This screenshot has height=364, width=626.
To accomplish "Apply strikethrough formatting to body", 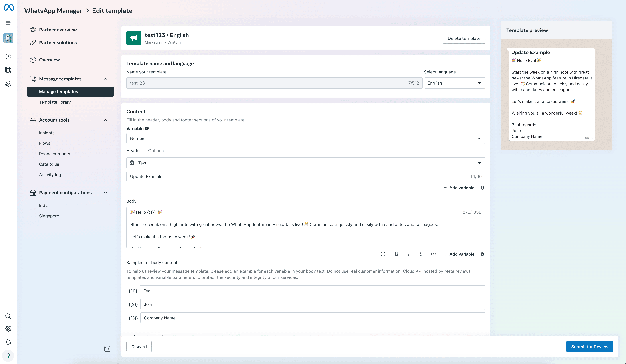I will (x=421, y=254).
